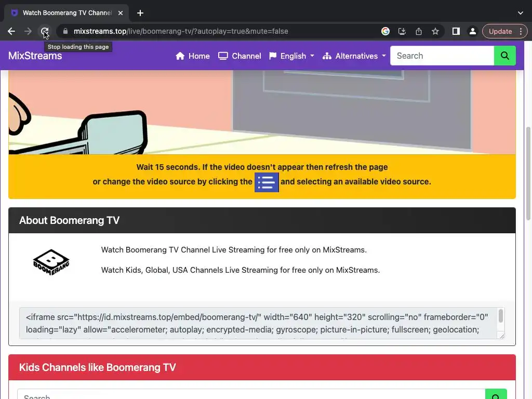Screen dimensions: 532x399
Task: Open the Channel nav link
Action: coord(240,56)
